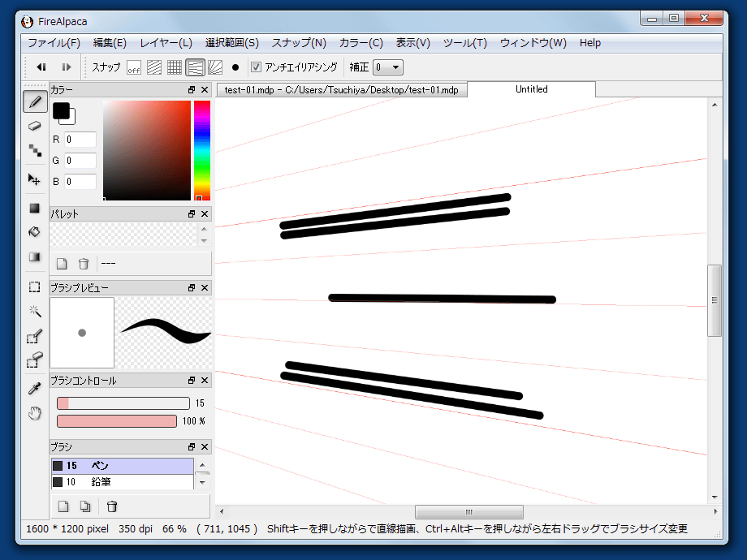Select the Eyedropper tool
The width and height of the screenshot is (747, 560).
(x=34, y=388)
